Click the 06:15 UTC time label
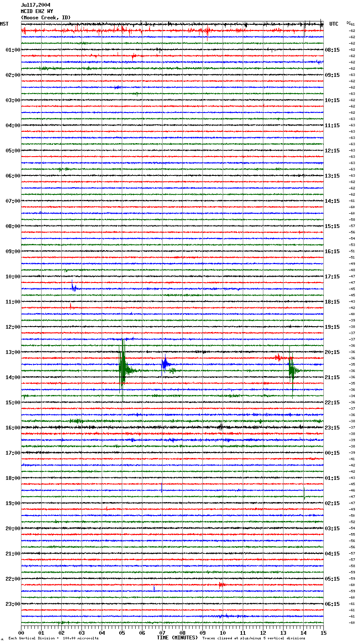 tap(332, 604)
